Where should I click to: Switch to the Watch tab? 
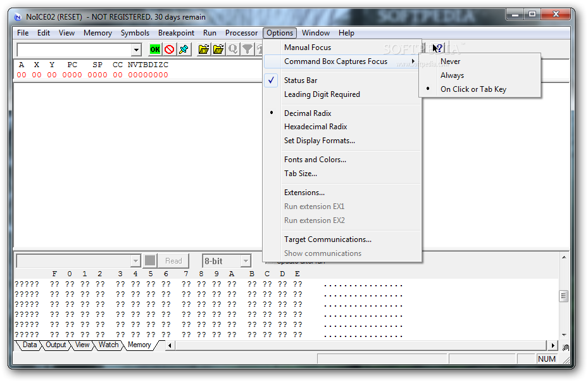[x=109, y=345]
